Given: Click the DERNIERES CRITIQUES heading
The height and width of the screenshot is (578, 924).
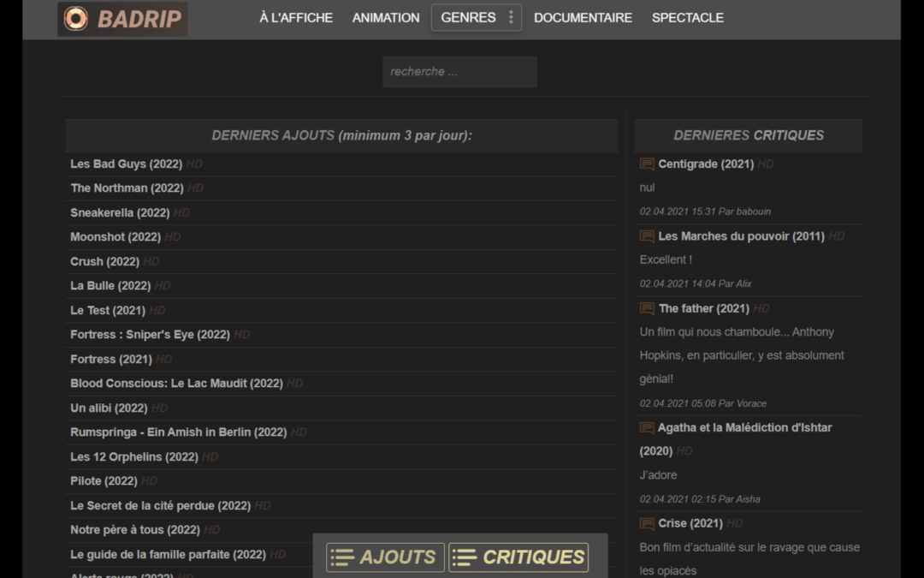Looking at the screenshot, I should [x=749, y=135].
